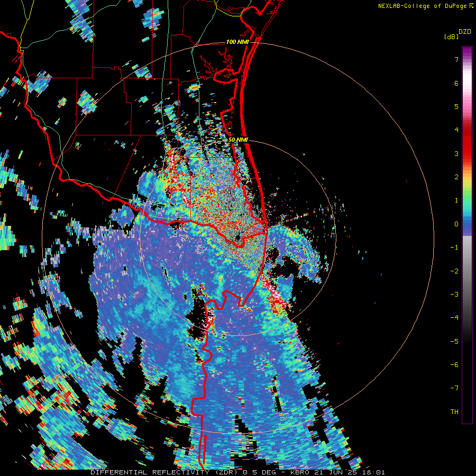
Task: Click the colorbar value label 0
Action: [x=456, y=224]
